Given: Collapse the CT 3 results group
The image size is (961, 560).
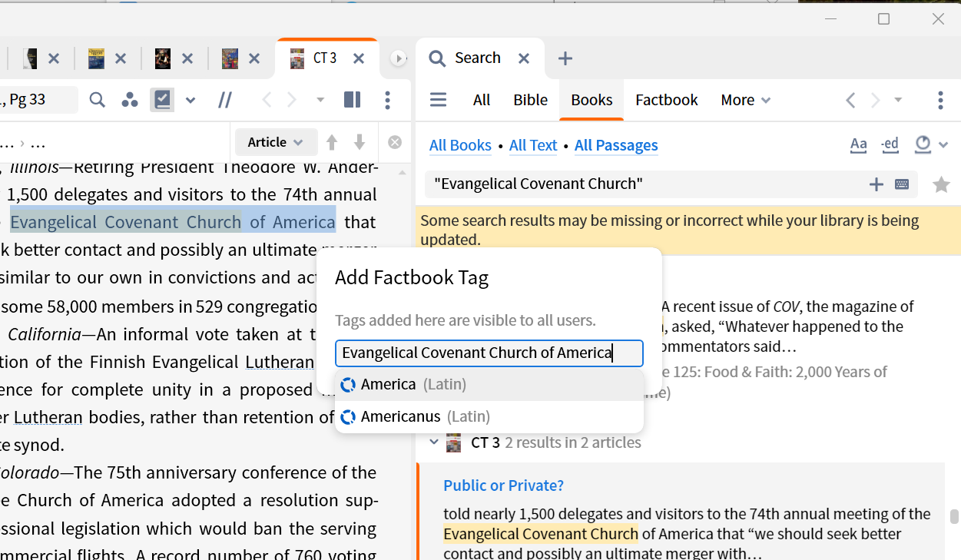Looking at the screenshot, I should pyautogui.click(x=434, y=442).
